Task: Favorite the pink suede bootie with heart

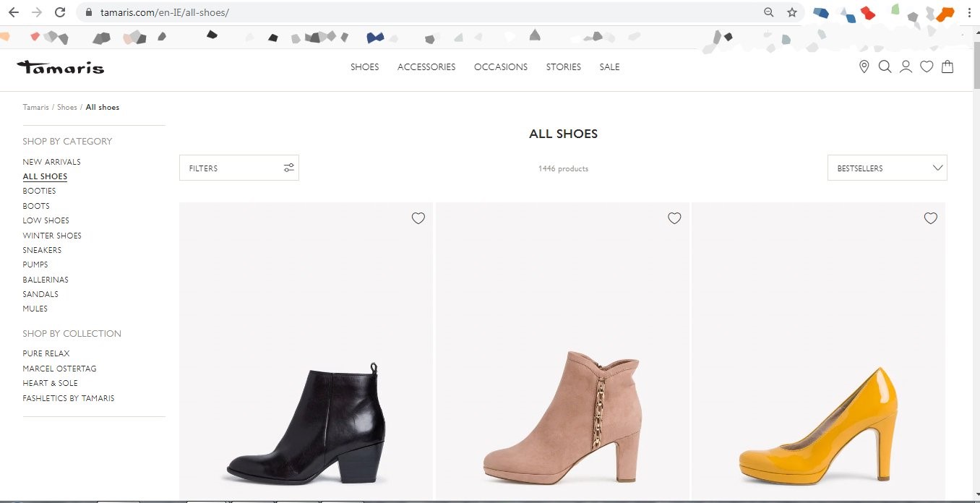Action: point(674,218)
